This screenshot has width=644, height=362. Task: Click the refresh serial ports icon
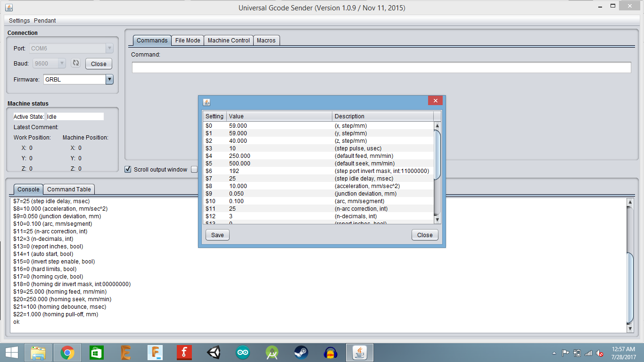pyautogui.click(x=76, y=63)
